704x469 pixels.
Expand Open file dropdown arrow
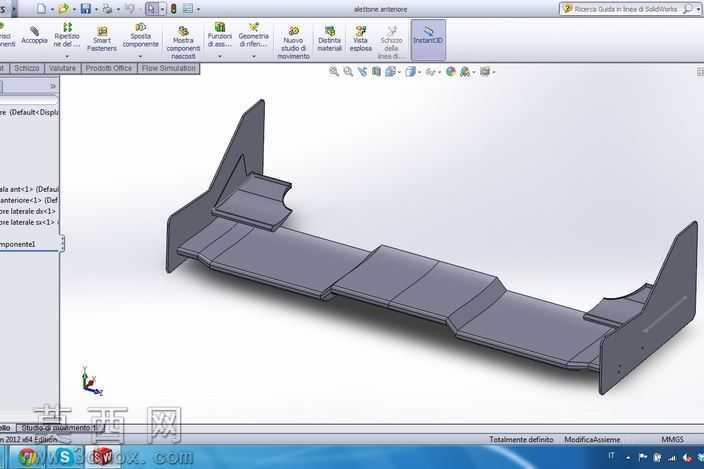pyautogui.click(x=74, y=9)
